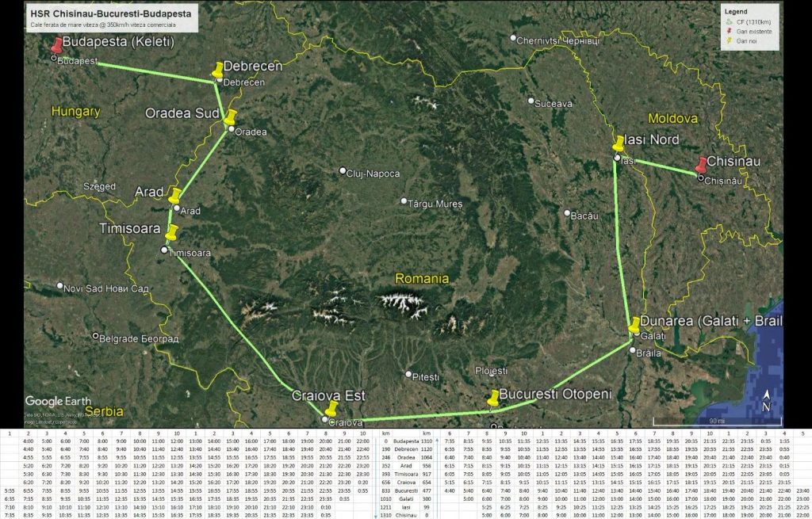Click the Legend heading
This screenshot has height=519, width=812.
[x=735, y=11]
